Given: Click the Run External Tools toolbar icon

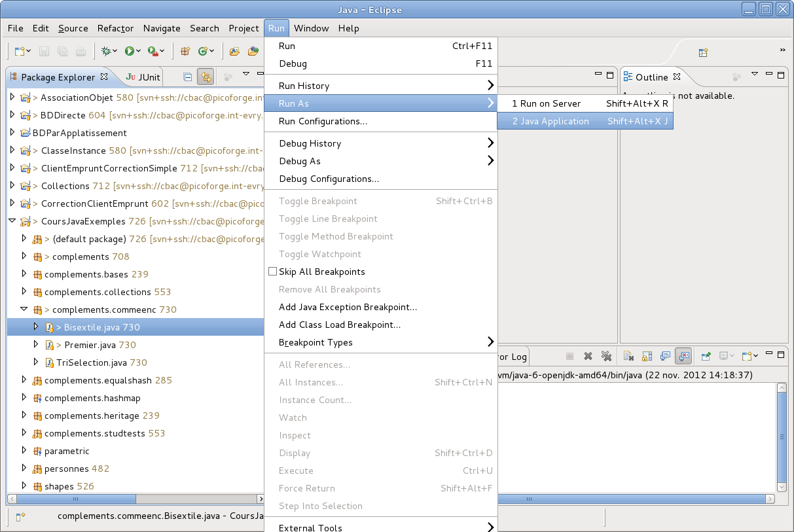Looking at the screenshot, I should (x=152, y=51).
